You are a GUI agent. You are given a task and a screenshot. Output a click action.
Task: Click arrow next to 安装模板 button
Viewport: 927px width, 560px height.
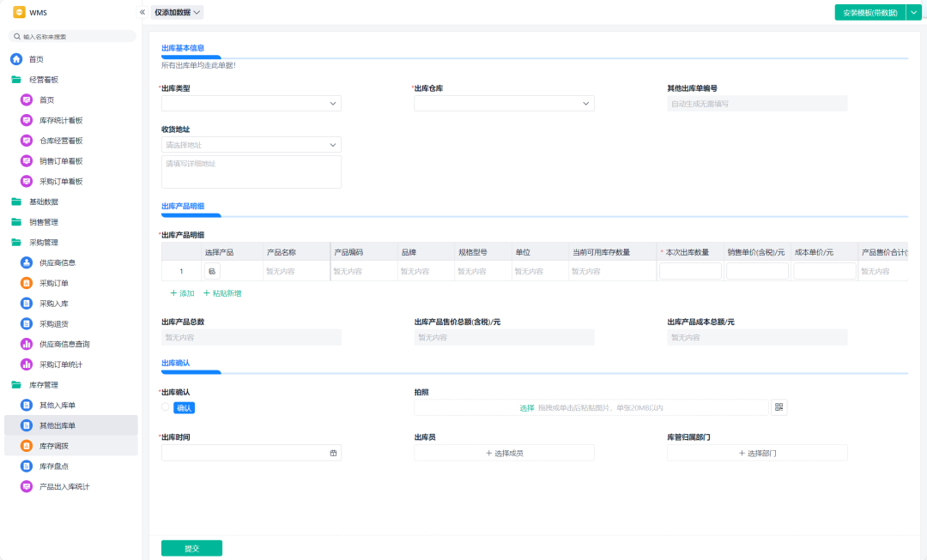point(913,12)
